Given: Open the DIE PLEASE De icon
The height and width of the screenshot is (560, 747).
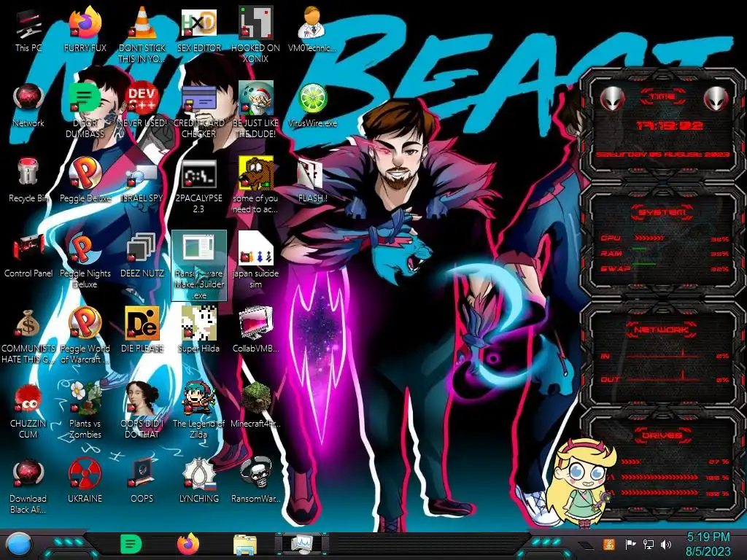Looking at the screenshot, I should (x=142, y=324).
